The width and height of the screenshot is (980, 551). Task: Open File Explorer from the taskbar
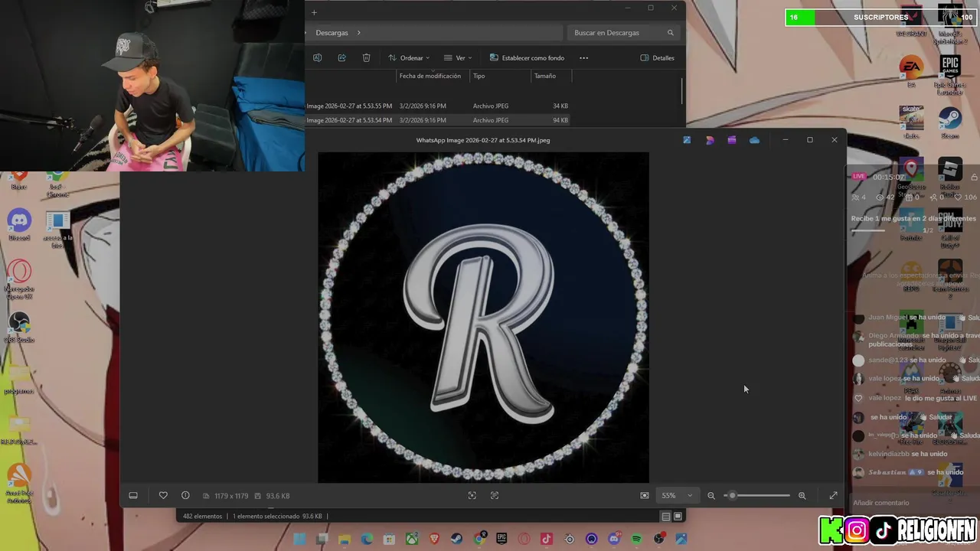click(345, 540)
